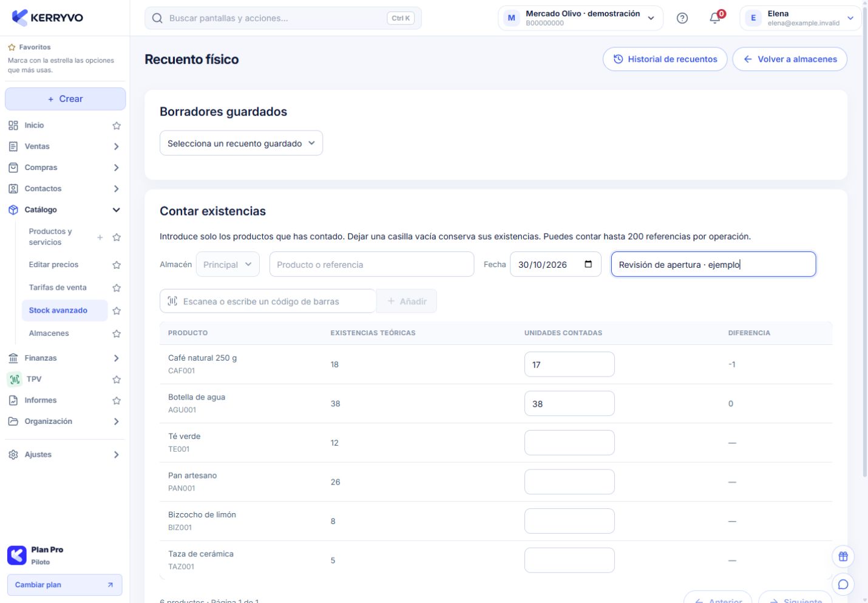This screenshot has width=868, height=603.
Task: Open Tarifas de venta page
Action: click(x=58, y=288)
